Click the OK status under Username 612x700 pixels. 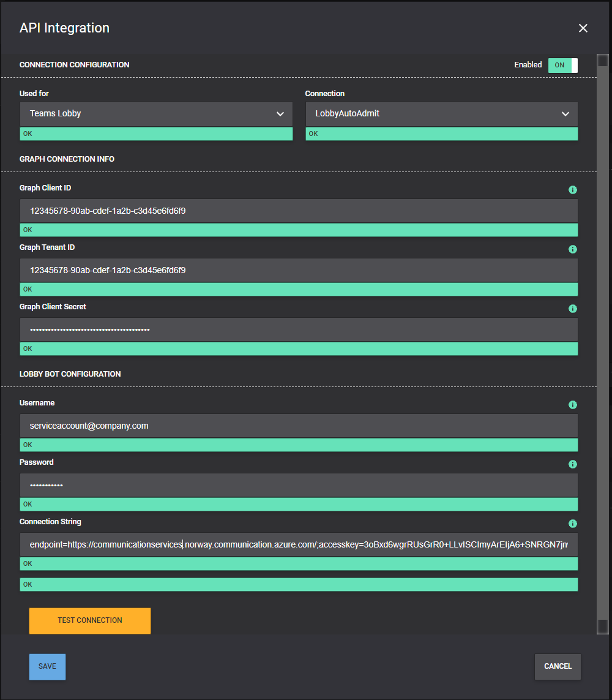(x=299, y=445)
